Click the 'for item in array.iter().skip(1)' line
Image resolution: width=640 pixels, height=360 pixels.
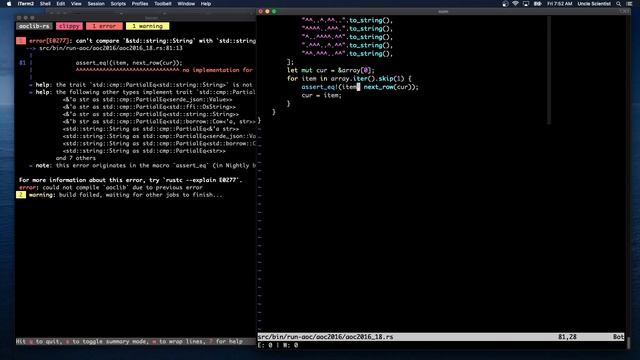(349, 78)
